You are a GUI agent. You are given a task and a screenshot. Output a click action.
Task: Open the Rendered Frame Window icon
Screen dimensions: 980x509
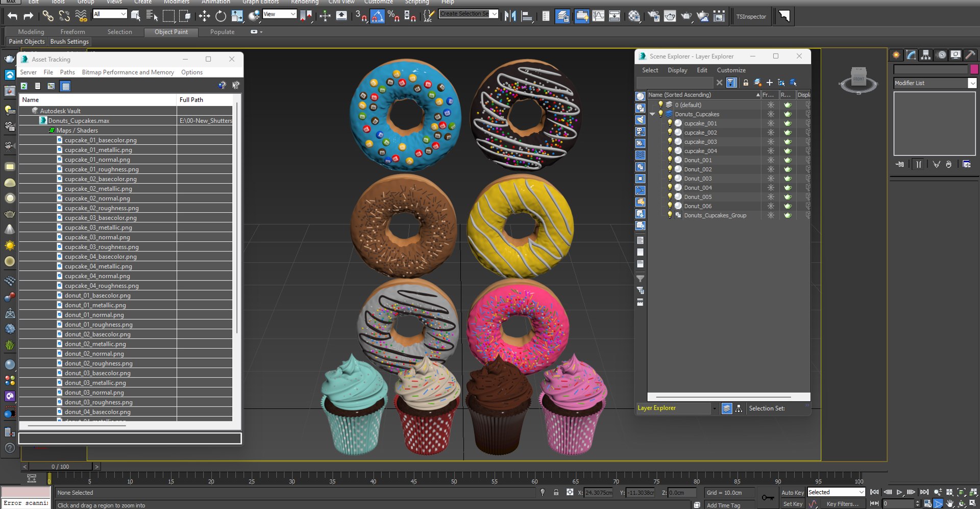[670, 16]
